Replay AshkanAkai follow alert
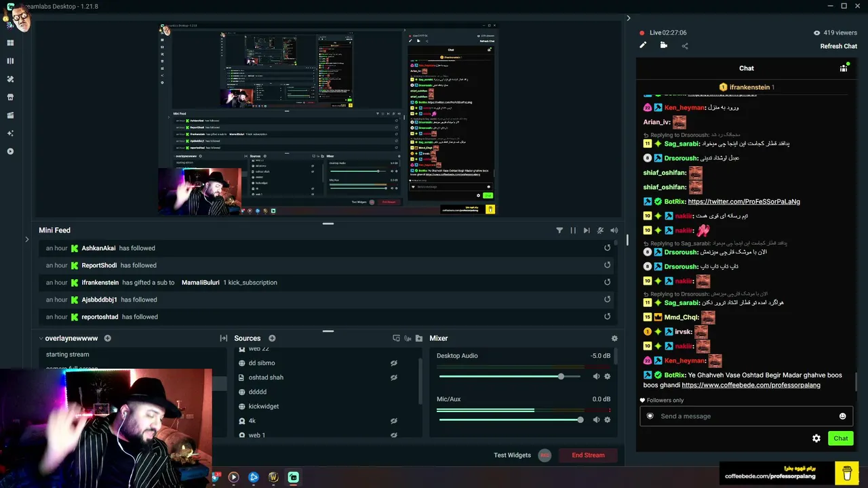Viewport: 868px width, 488px height. point(607,248)
